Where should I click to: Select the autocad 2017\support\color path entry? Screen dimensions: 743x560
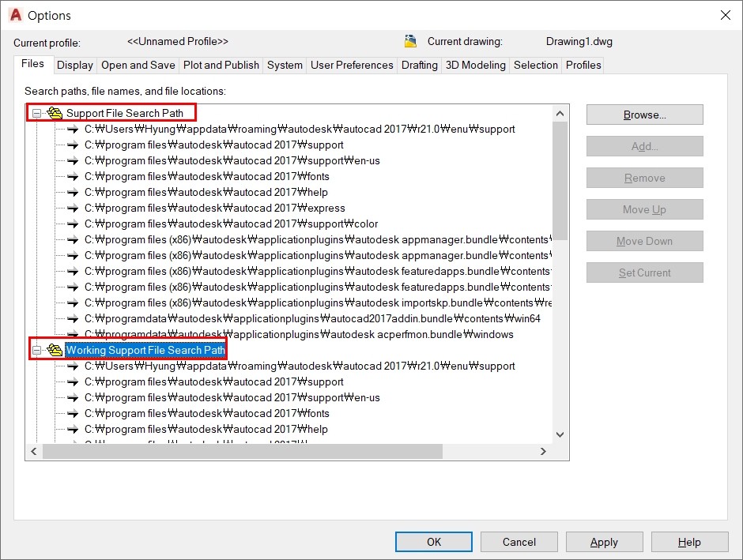pos(232,224)
